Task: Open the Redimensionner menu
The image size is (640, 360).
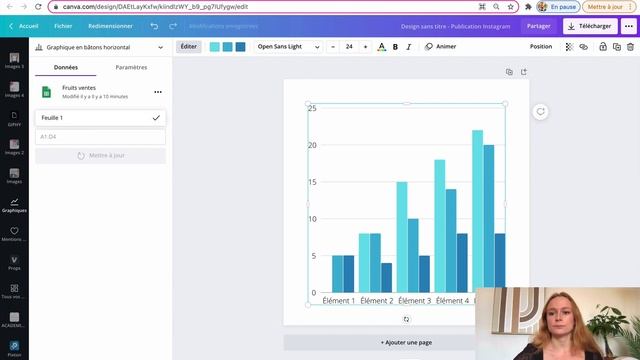Action: point(110,26)
